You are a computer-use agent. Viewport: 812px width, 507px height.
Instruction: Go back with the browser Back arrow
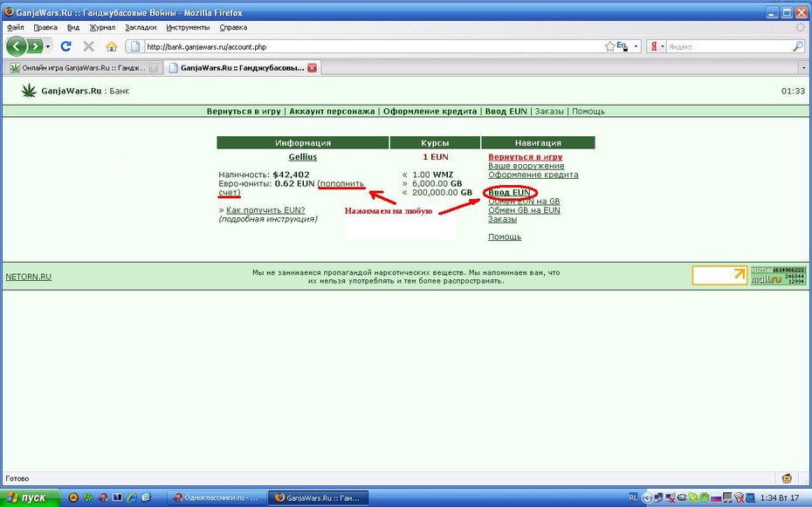point(17,46)
